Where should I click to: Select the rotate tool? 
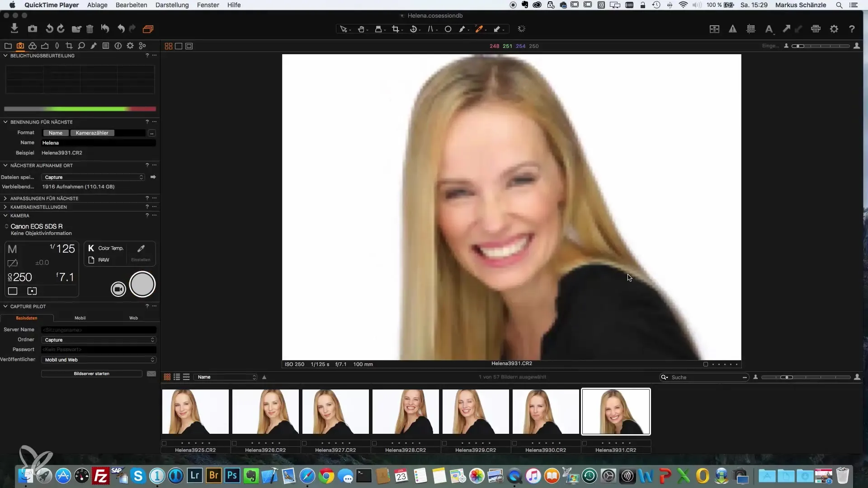pos(413,29)
